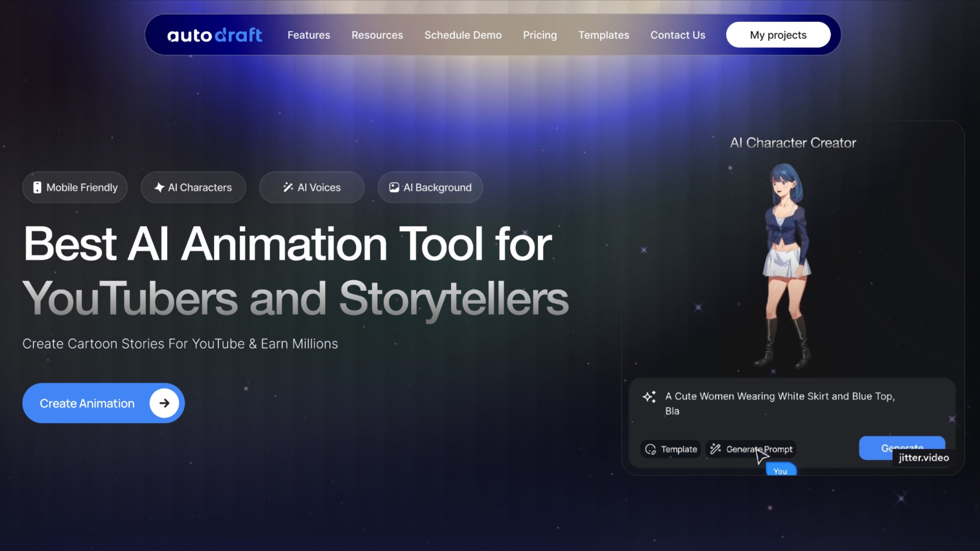Select the AI Background pill label
Viewport: 980px width, 551px height.
click(437, 187)
